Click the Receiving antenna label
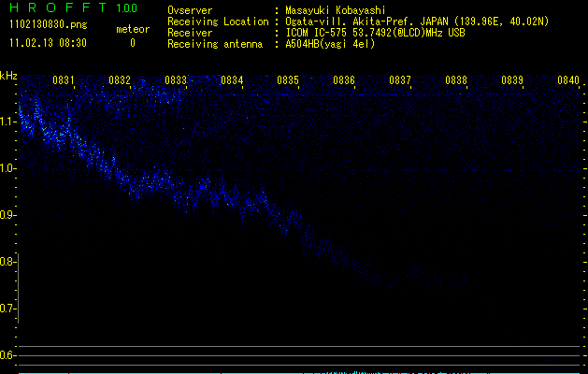588x374 pixels. (215, 44)
